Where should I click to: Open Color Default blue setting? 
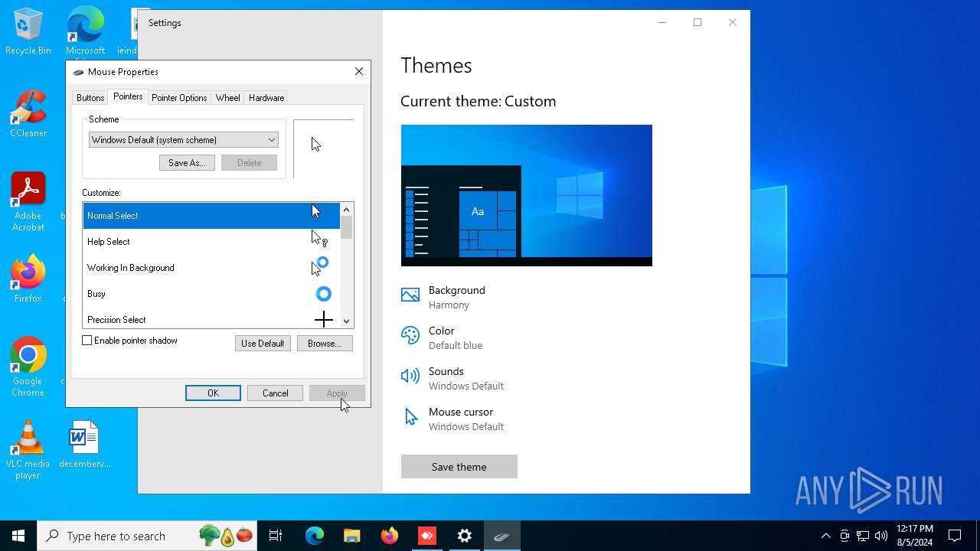(455, 337)
